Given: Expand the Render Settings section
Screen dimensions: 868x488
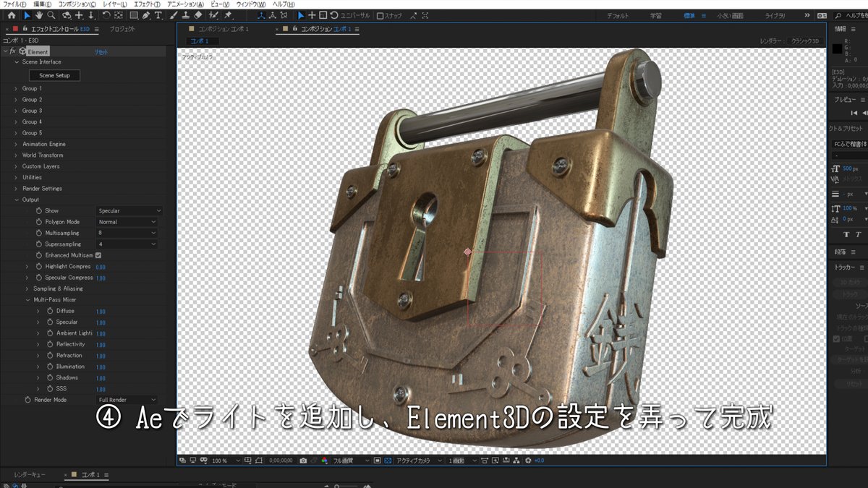Looking at the screenshot, I should point(16,189).
